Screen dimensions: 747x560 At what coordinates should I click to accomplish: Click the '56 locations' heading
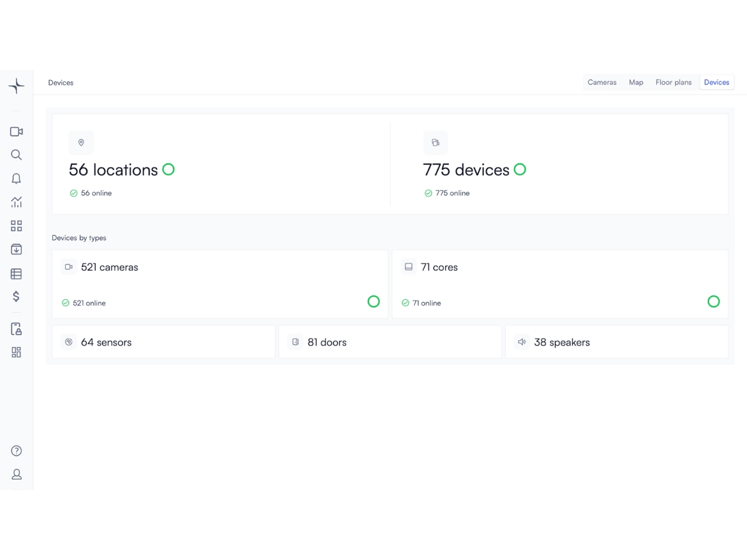tap(113, 170)
